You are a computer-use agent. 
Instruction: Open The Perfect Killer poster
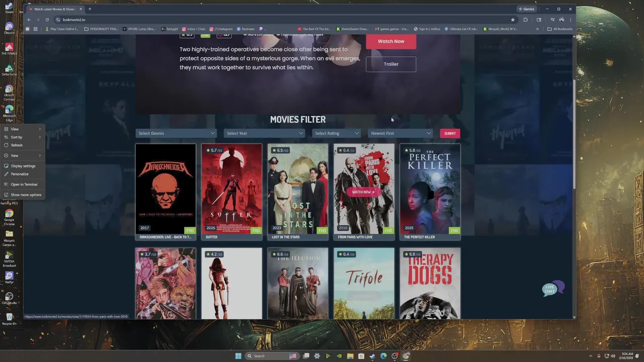[x=430, y=189]
